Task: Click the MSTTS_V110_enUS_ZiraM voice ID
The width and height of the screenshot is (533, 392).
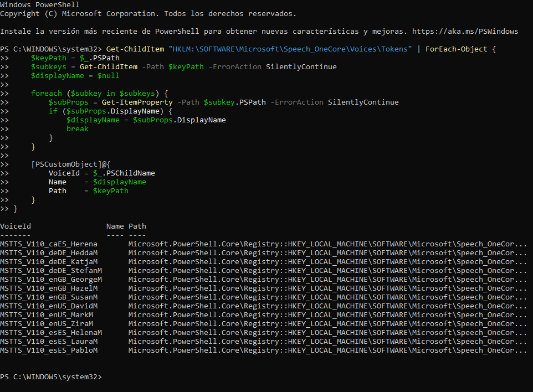Action: (47, 324)
